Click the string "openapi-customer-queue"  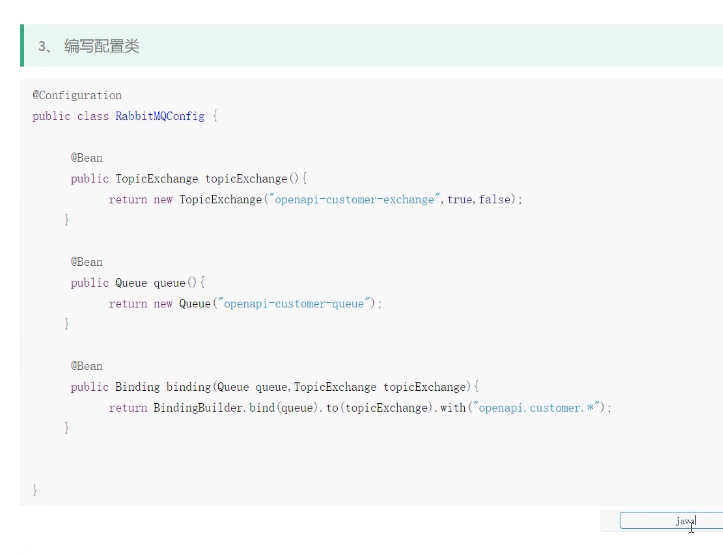click(293, 304)
